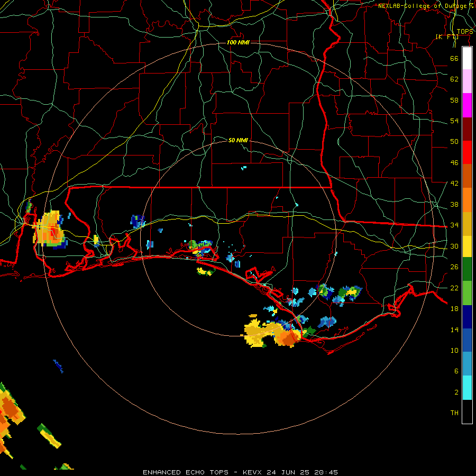Click the yellow legend swatch
This screenshot has height=476, width=476.
(467, 246)
